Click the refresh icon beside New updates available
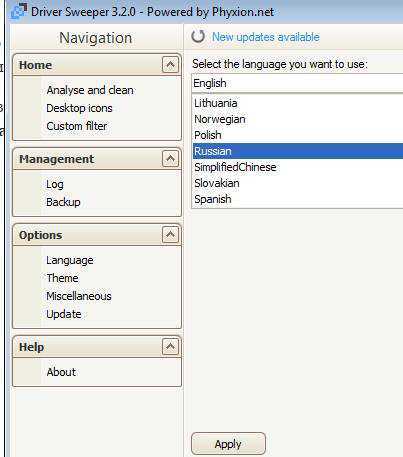Viewport: 403px width, 457px height. coord(198,36)
